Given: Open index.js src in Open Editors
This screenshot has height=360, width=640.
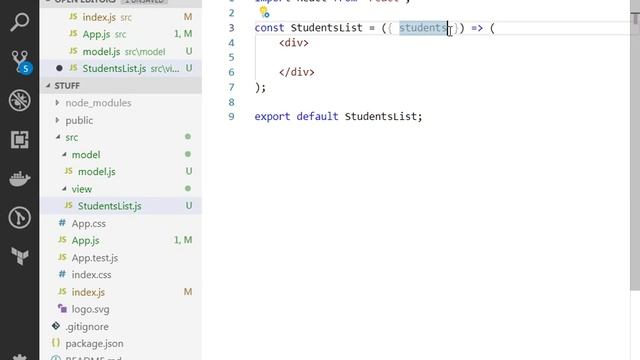Looking at the screenshot, I should pos(121,17).
